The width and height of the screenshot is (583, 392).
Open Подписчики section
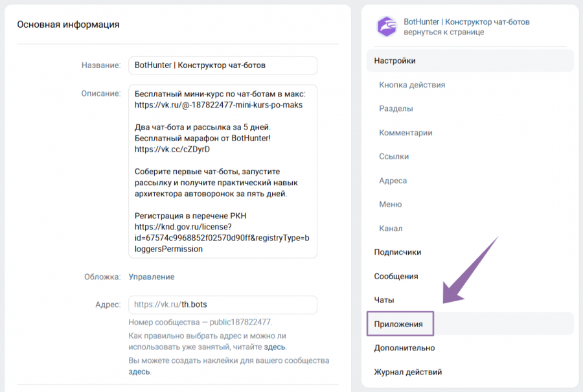pos(398,252)
